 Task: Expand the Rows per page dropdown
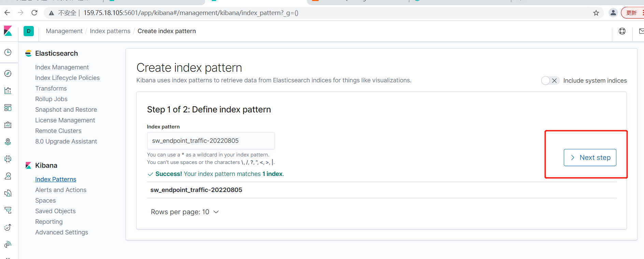coord(185,212)
